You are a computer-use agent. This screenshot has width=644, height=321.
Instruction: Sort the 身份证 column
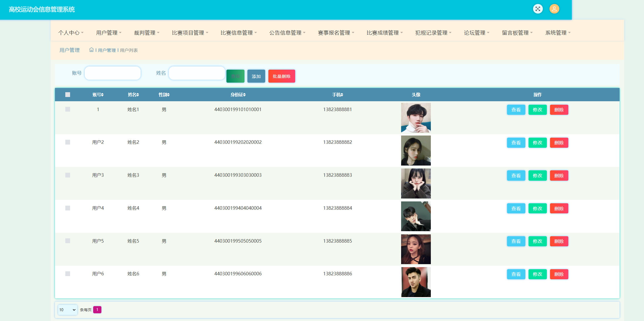[244, 95]
